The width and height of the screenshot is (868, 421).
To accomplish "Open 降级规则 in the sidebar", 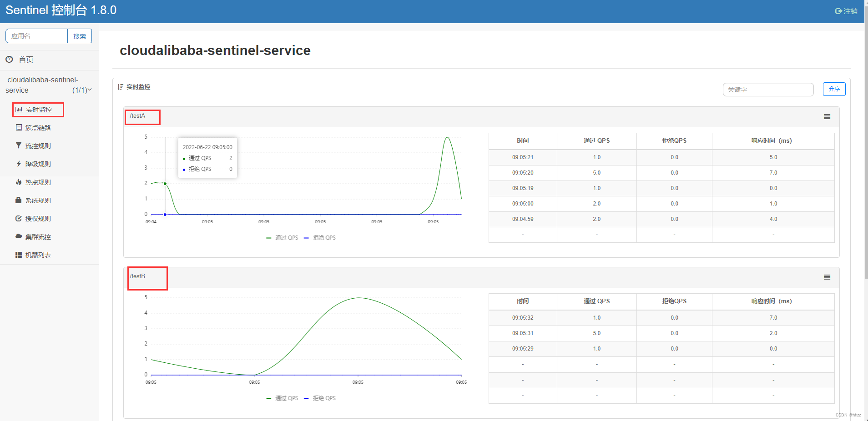I will tap(38, 164).
